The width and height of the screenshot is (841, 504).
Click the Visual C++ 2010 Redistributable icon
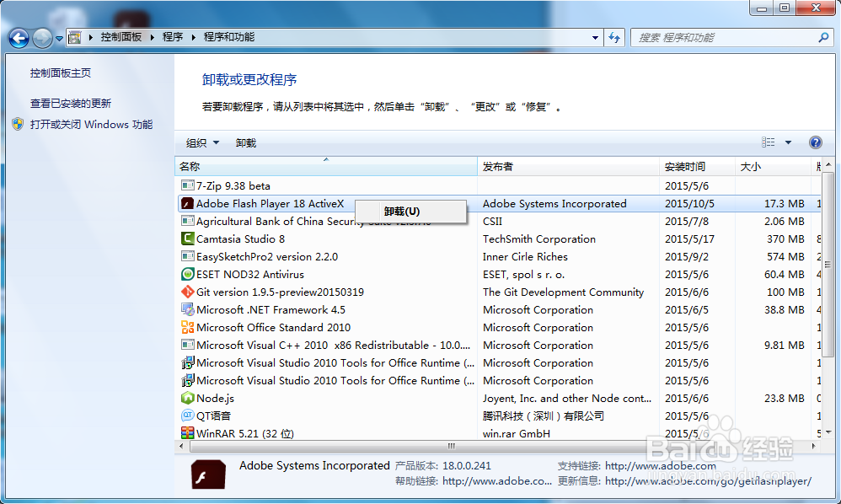(x=188, y=345)
